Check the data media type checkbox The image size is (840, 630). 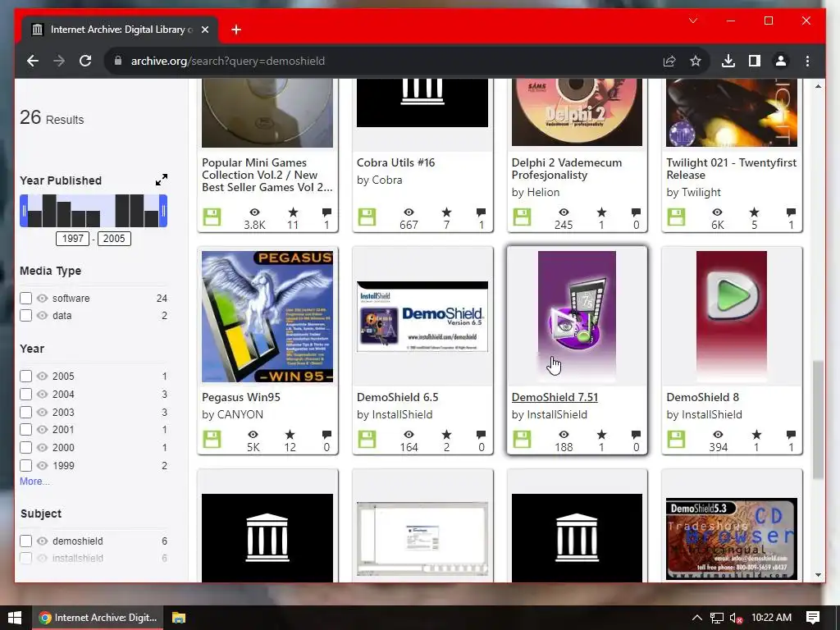[x=25, y=316]
